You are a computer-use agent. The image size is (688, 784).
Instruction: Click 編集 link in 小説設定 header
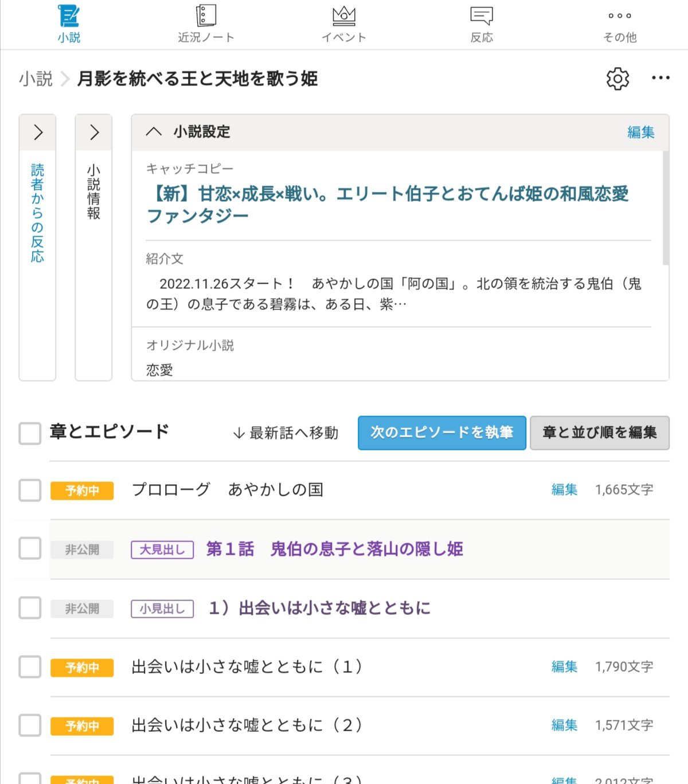pyautogui.click(x=640, y=132)
